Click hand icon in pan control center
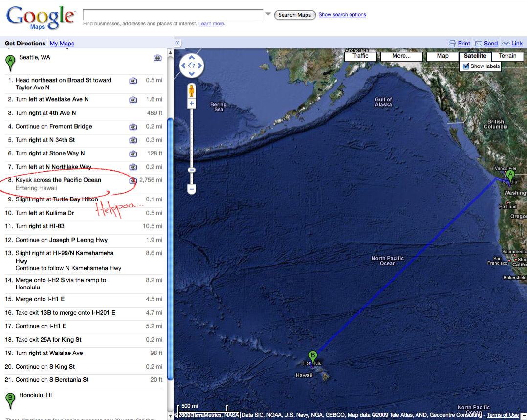 coord(192,66)
